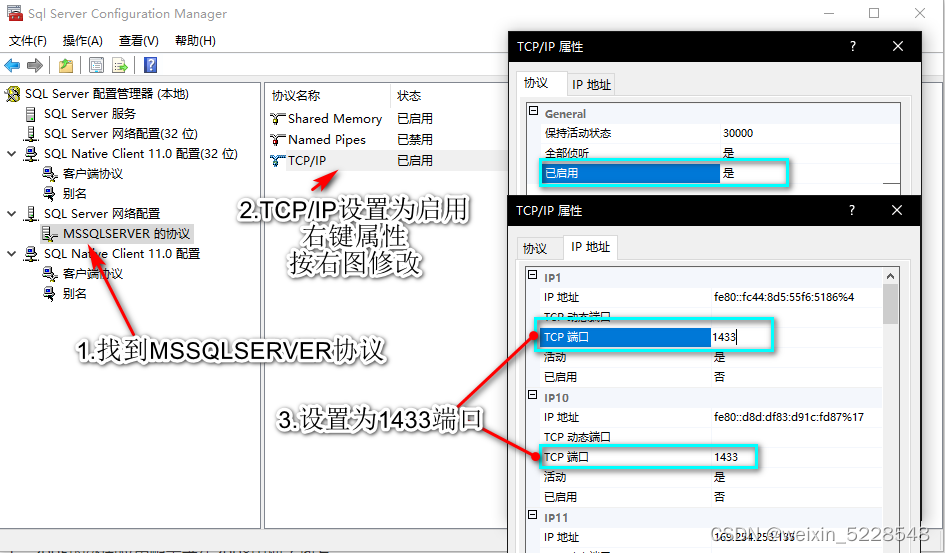Select 客户端协议 under the 32 位 client node

92,173
